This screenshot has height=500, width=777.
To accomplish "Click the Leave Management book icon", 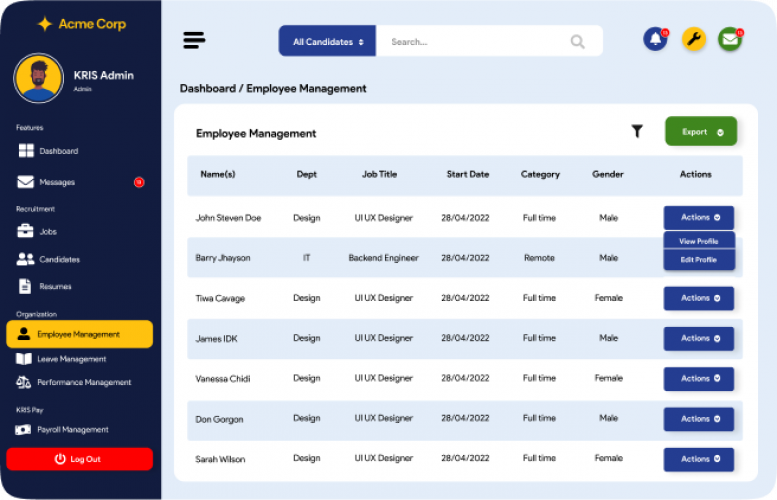I will [x=24, y=359].
